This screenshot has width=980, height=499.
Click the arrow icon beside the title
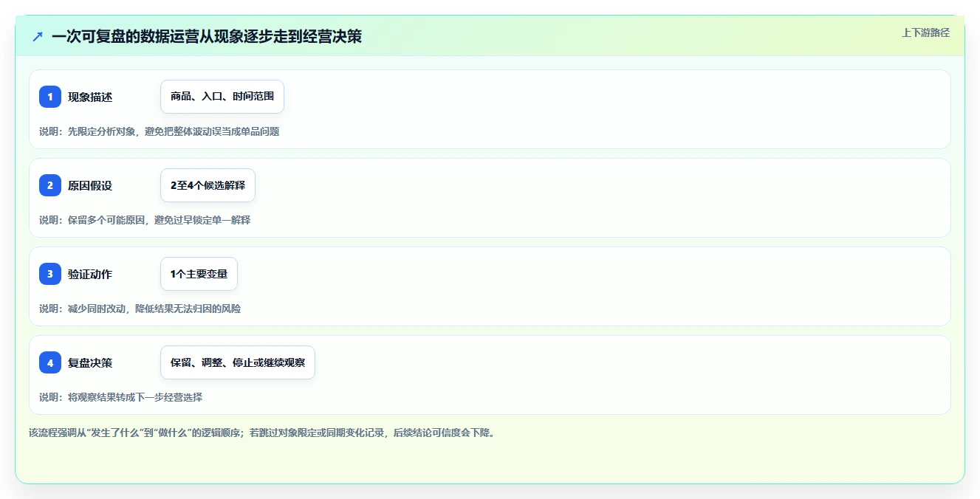pyautogui.click(x=38, y=36)
